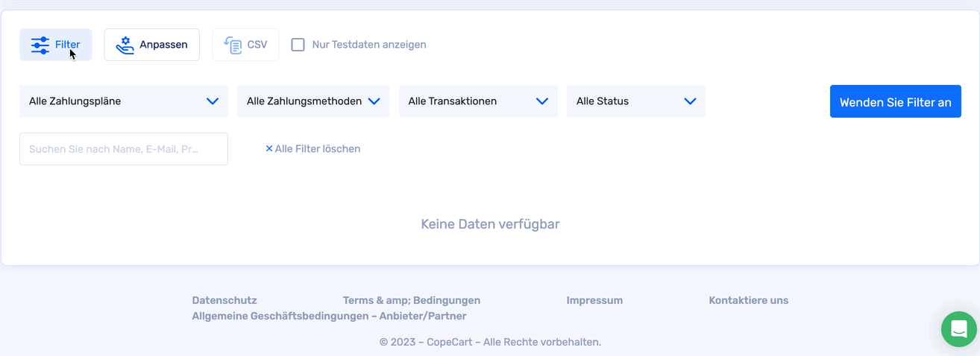Open the green chat widget
The width and height of the screenshot is (980, 356).
pyautogui.click(x=958, y=328)
